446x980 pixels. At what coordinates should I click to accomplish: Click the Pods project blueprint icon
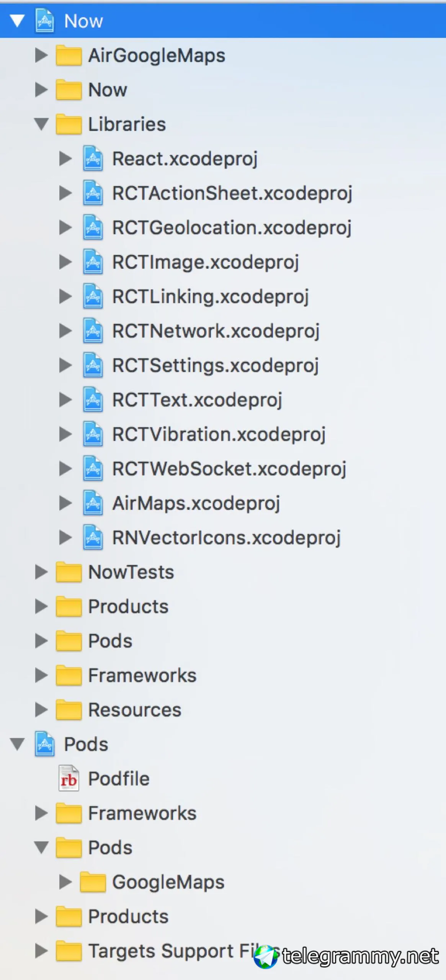45,744
